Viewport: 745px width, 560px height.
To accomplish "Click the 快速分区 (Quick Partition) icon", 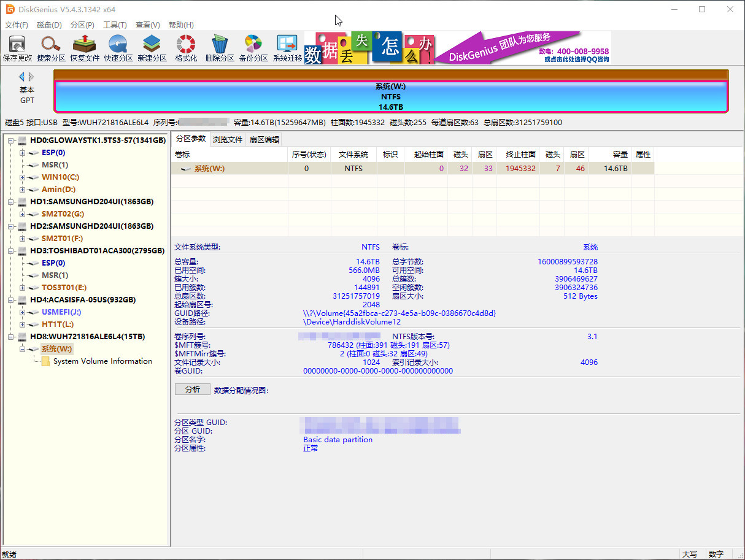I will coord(118,48).
